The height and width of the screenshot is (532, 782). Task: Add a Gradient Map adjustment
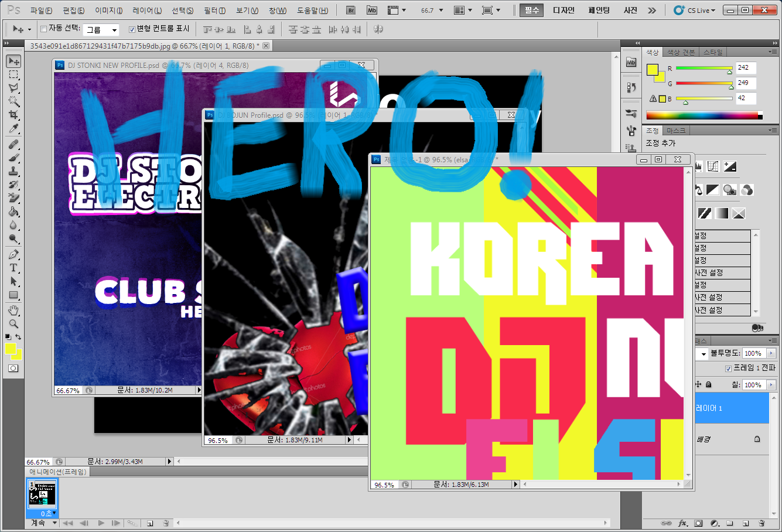pos(722,213)
